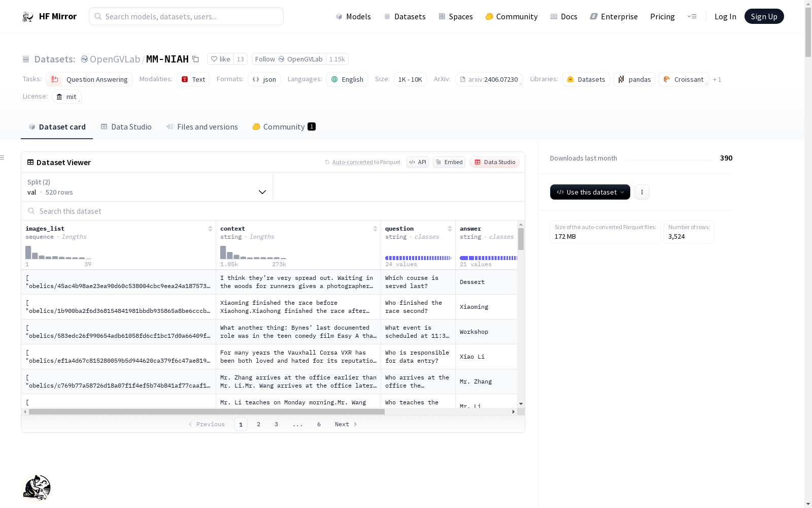Click the Text modality tag

tap(193, 79)
